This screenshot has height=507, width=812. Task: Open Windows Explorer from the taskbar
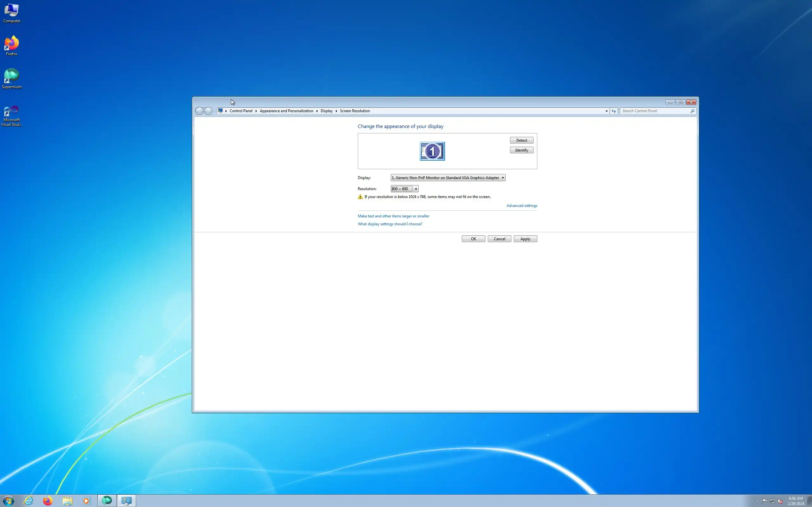coord(68,501)
